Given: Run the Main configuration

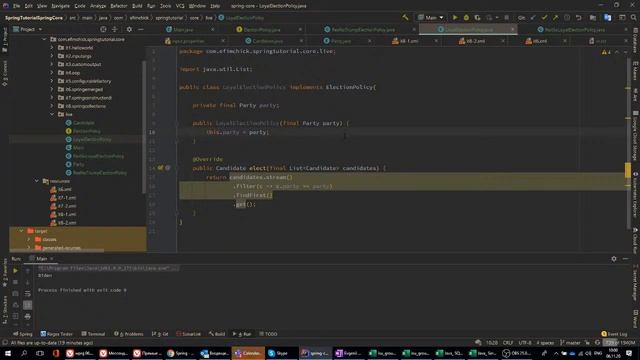Looking at the screenshot, I should 455,18.
